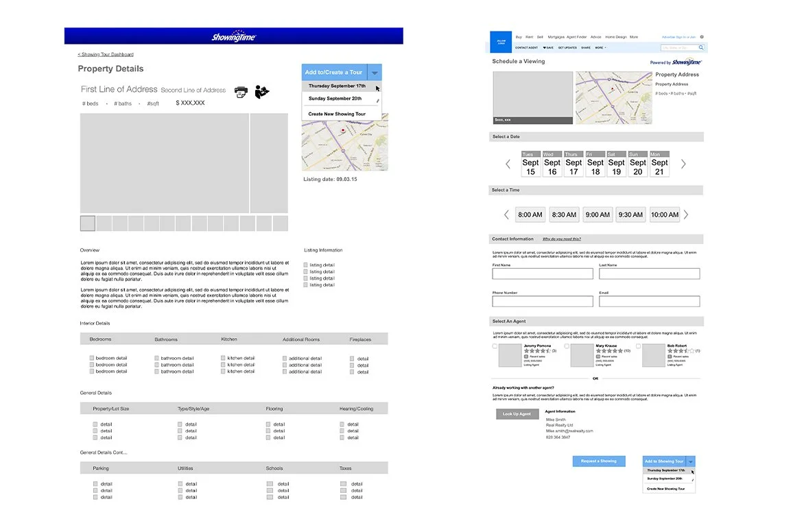
Task: Choose Thursday September 17th in bottom-right menu
Action: point(669,470)
